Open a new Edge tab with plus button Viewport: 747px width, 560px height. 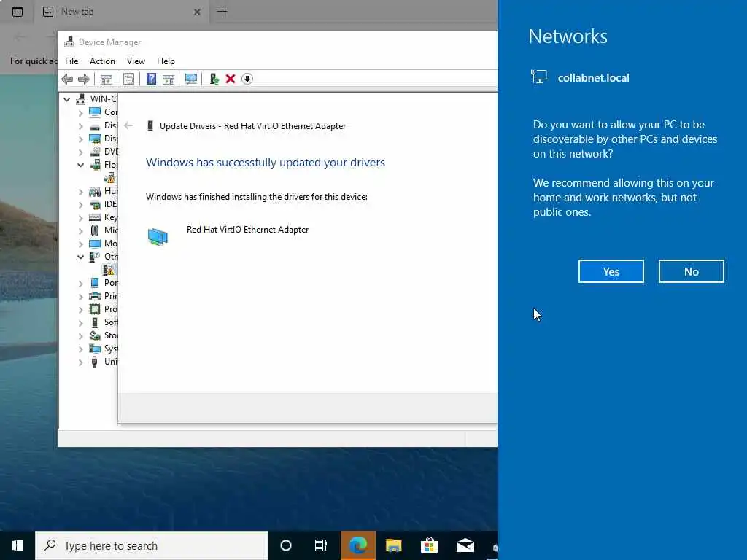point(222,12)
